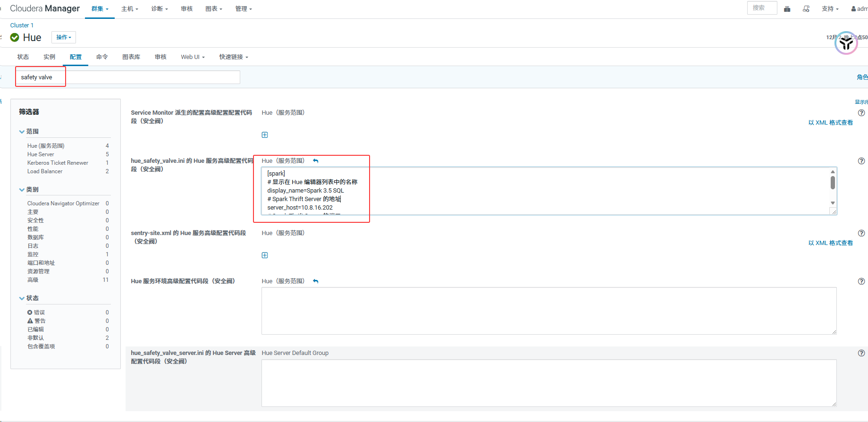Switch to the 命令 tab
Image resolution: width=868 pixels, height=422 pixels.
[x=102, y=57]
